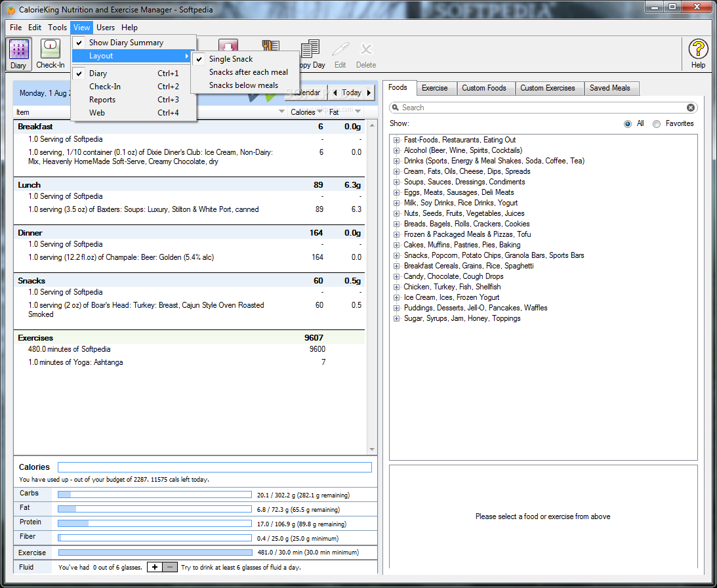Click the Exercise progress bar
The image size is (717, 588).
pyautogui.click(x=155, y=553)
